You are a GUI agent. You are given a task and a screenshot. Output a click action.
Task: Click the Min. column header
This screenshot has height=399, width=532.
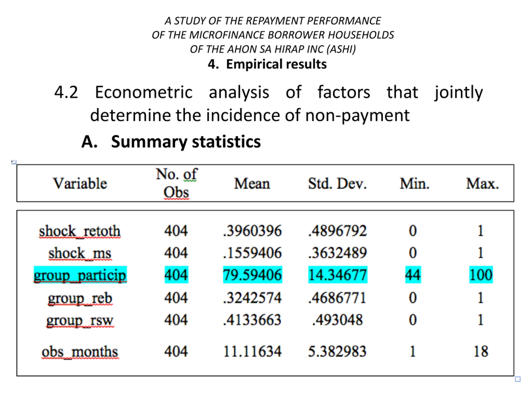414,183
